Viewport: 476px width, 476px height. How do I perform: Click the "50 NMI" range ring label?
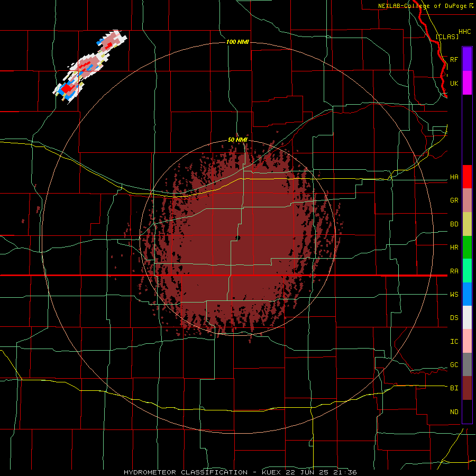237,140
